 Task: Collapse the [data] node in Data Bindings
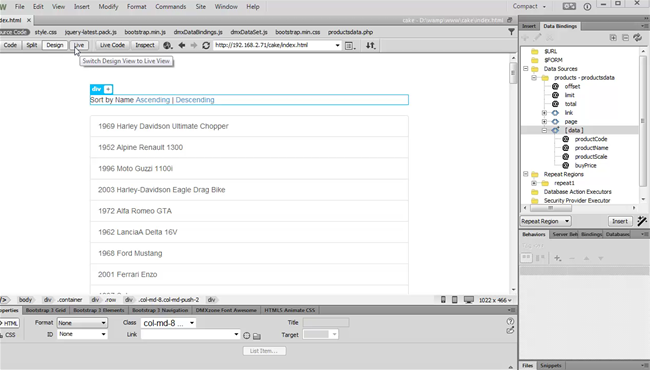click(x=544, y=130)
